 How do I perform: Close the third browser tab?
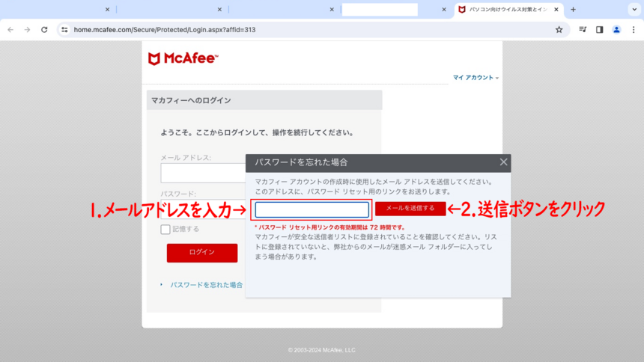[332, 10]
